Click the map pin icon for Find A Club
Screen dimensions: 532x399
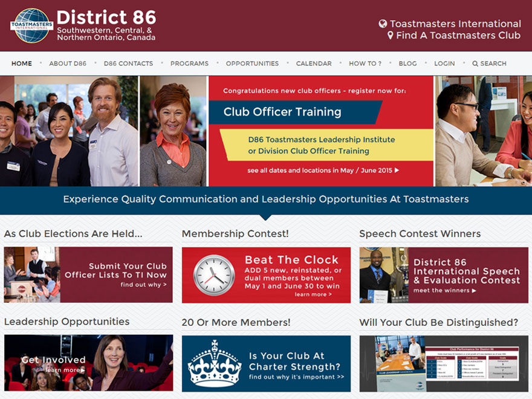click(391, 36)
